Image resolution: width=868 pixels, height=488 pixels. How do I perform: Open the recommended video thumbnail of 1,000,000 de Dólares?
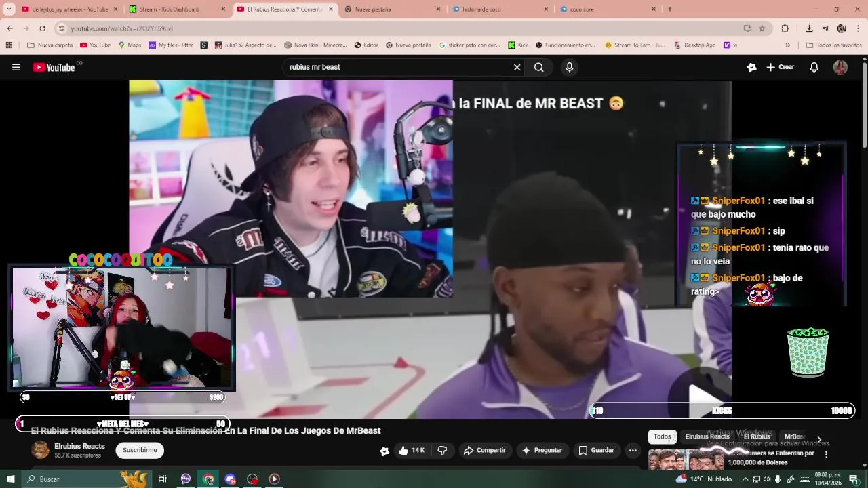coord(686,460)
